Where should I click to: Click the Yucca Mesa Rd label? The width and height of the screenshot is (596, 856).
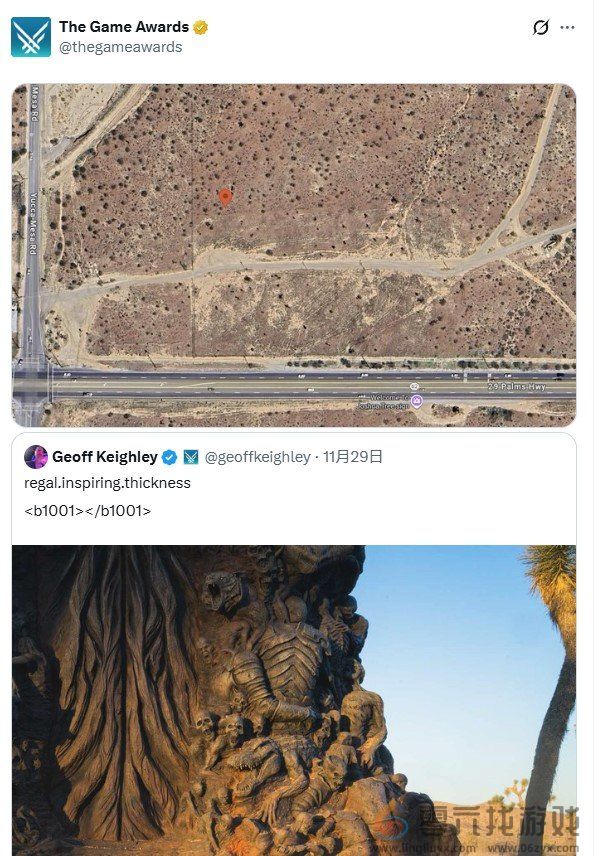pyautogui.click(x=33, y=223)
